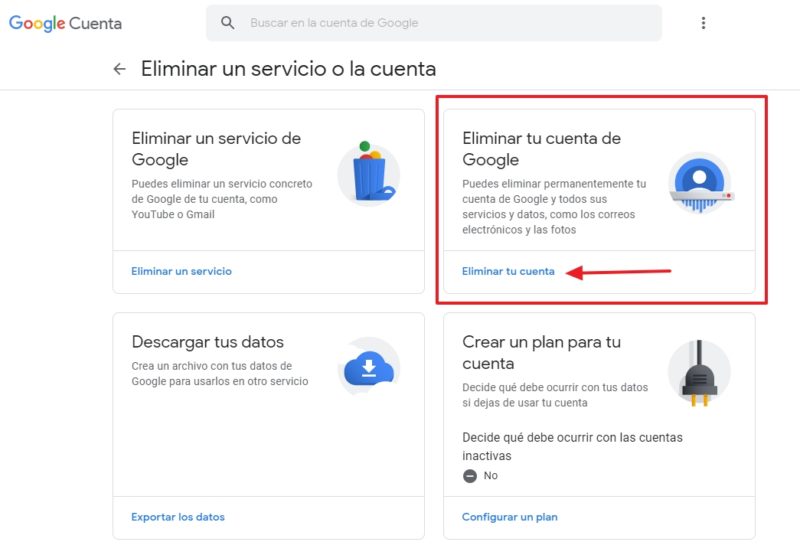800x555 pixels.
Task: Go back with the left arrow
Action: click(x=119, y=69)
